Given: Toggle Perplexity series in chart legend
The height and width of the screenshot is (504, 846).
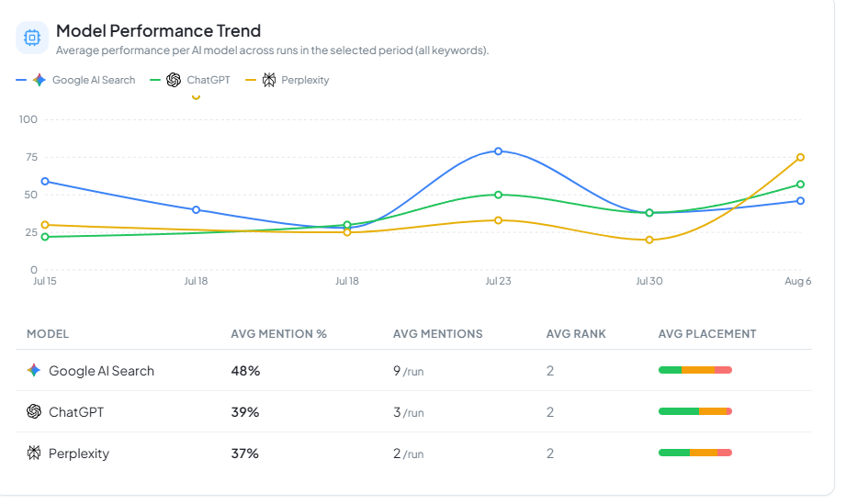Looking at the screenshot, I should tap(287, 80).
